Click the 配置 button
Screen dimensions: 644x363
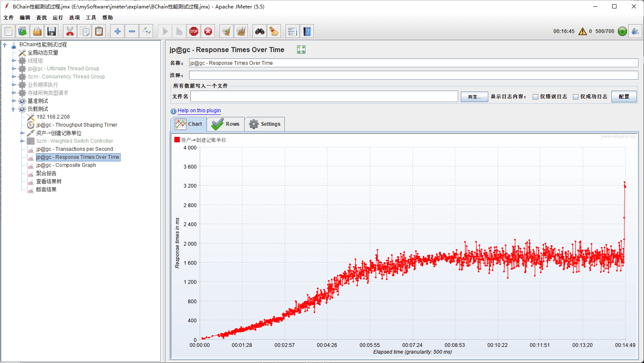click(x=624, y=97)
